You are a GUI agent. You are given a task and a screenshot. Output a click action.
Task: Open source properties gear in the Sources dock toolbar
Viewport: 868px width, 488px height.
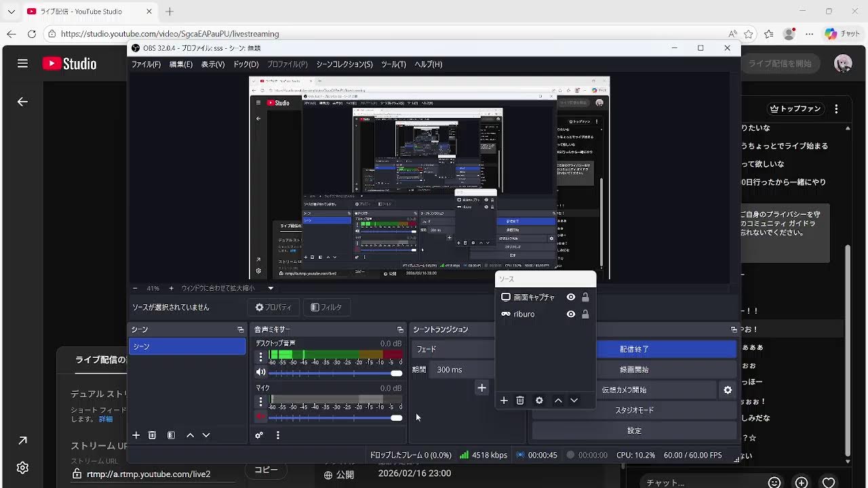tap(539, 401)
